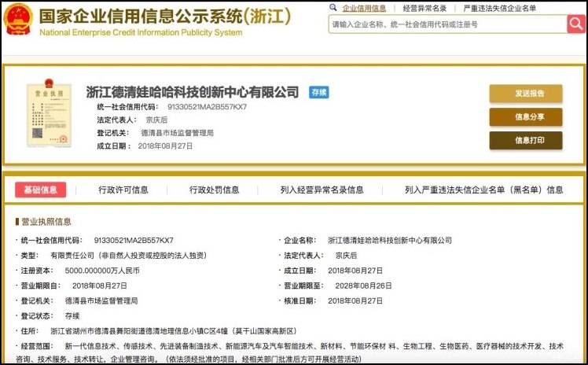Click the 类型 value 有限责任公司

(129, 256)
